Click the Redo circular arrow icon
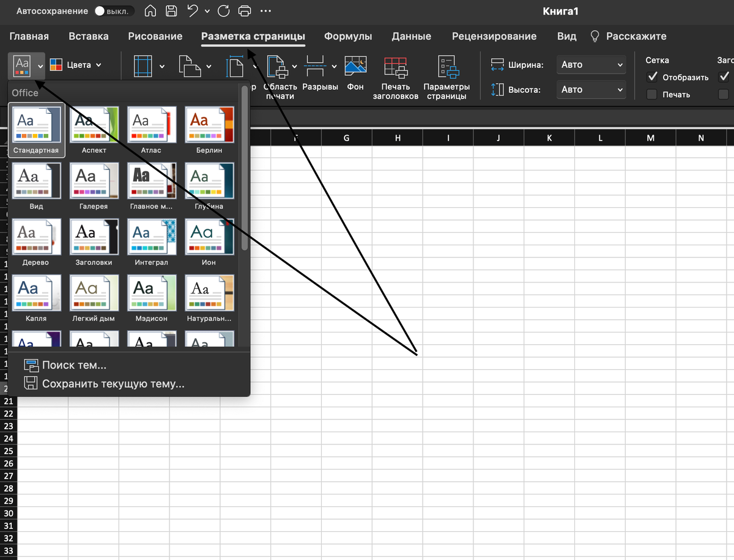734x560 pixels. point(223,11)
